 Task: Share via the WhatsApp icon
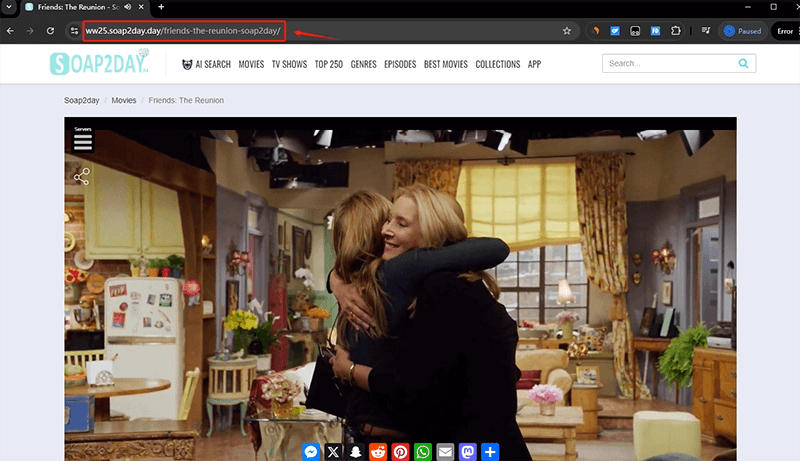423,452
